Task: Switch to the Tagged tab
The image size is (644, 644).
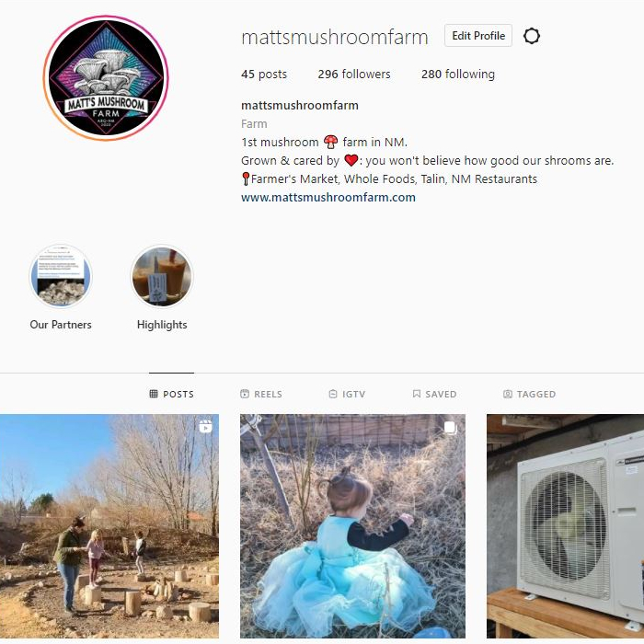Action: pyautogui.click(x=529, y=394)
